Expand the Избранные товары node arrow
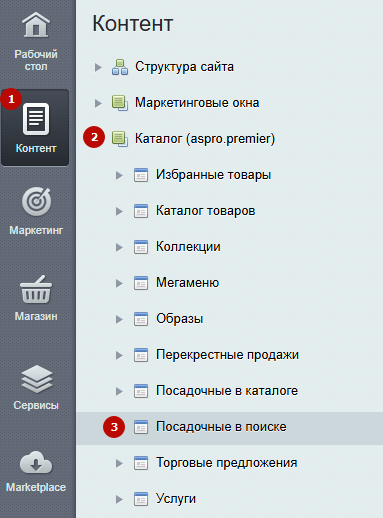The image size is (383, 518). 119,175
